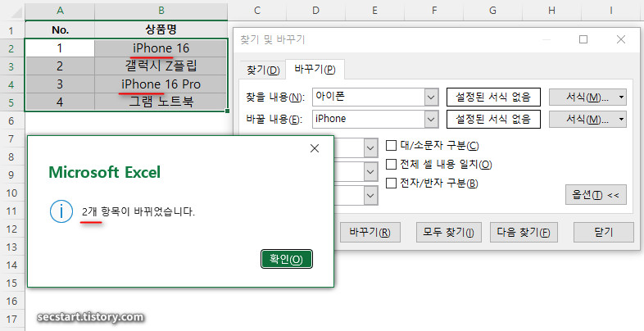Click cell A3 containing 2

(60, 66)
